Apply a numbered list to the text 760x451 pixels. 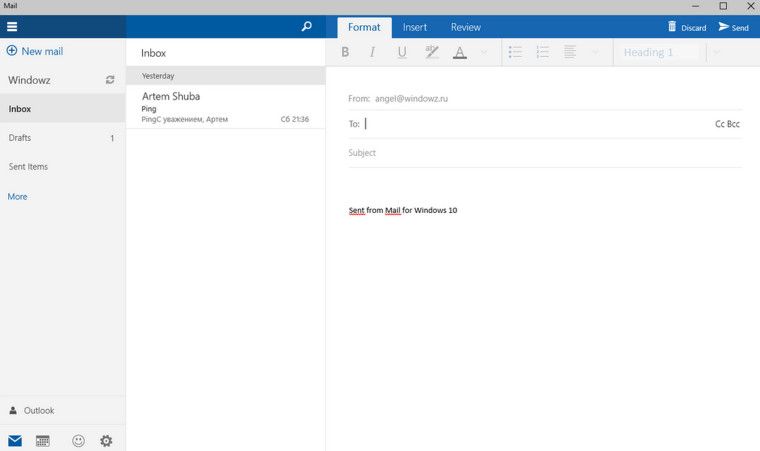[x=543, y=52]
